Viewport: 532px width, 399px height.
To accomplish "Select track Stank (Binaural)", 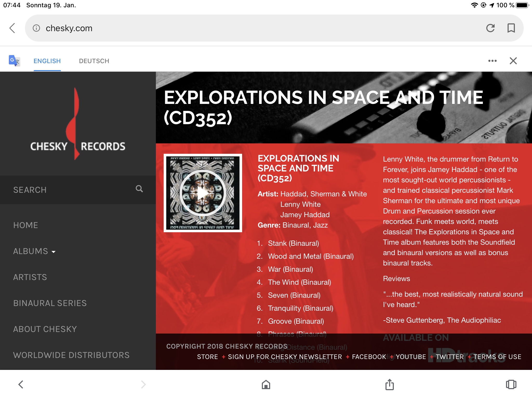I will tap(294, 243).
